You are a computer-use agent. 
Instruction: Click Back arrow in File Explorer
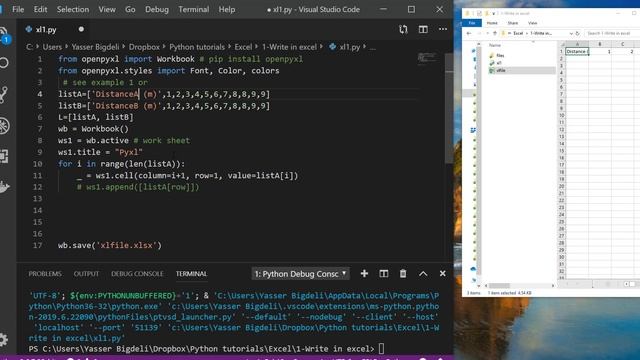pos(469,33)
